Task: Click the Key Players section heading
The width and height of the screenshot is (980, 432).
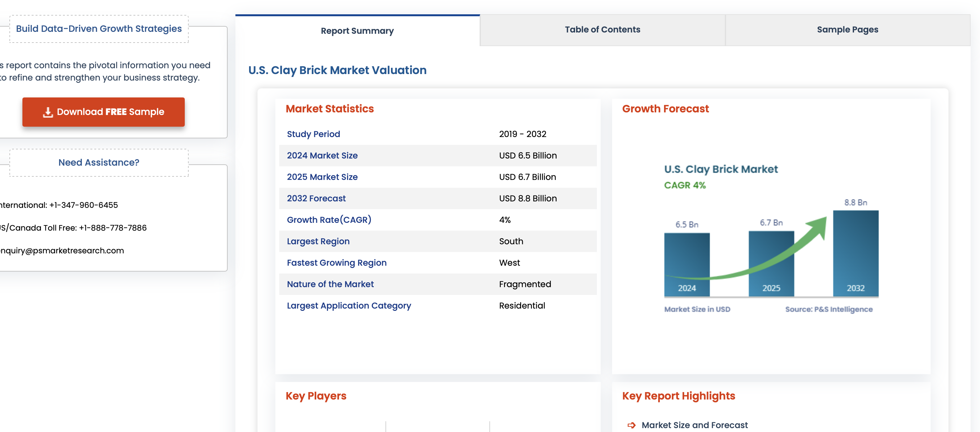Action: pyautogui.click(x=316, y=396)
